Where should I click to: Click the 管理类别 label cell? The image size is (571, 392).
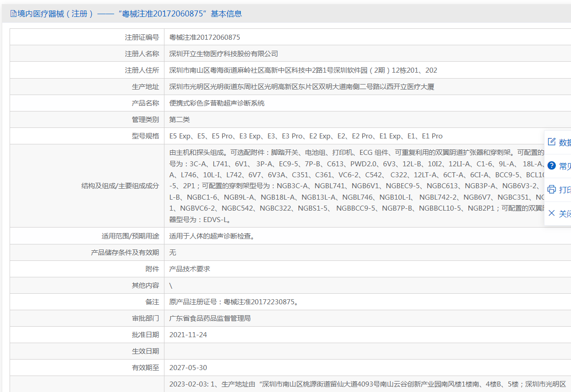coord(87,120)
